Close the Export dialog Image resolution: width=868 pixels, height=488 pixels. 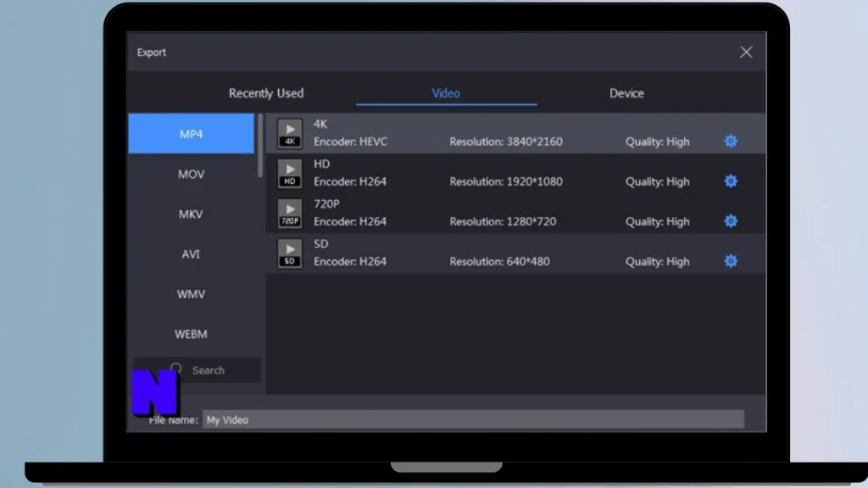tap(746, 52)
